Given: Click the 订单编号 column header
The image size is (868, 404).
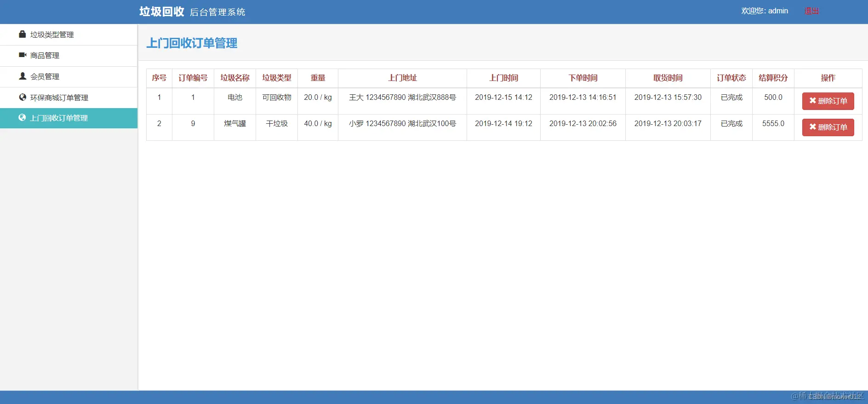Looking at the screenshot, I should point(193,78).
